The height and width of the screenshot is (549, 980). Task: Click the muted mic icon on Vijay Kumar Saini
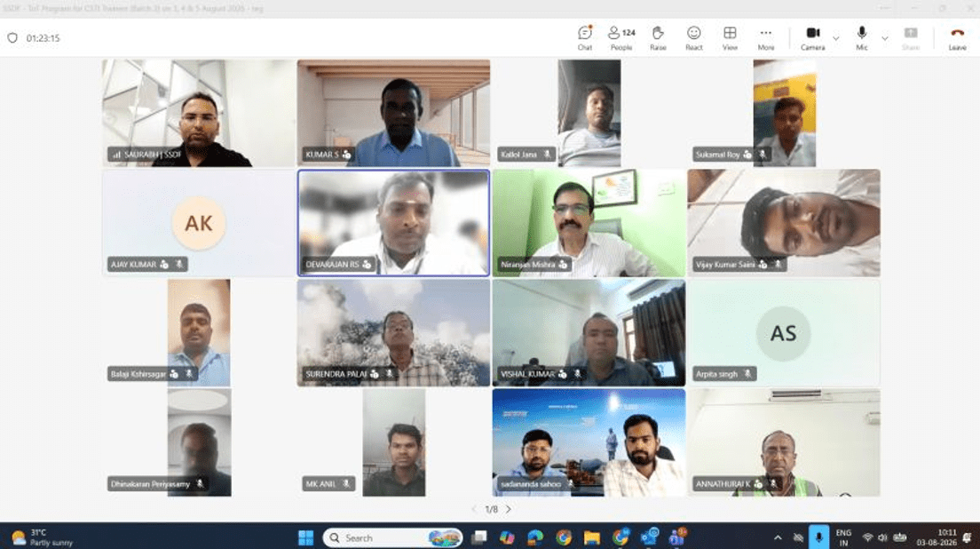pyautogui.click(x=778, y=265)
